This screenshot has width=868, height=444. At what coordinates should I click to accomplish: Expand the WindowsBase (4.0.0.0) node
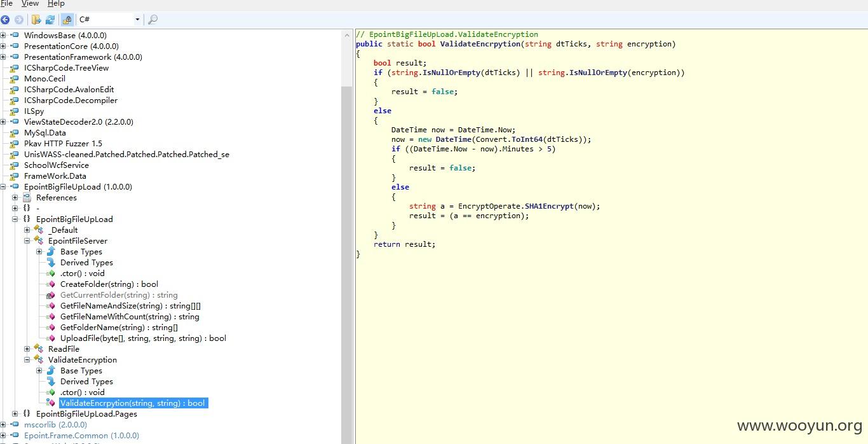coord(3,36)
